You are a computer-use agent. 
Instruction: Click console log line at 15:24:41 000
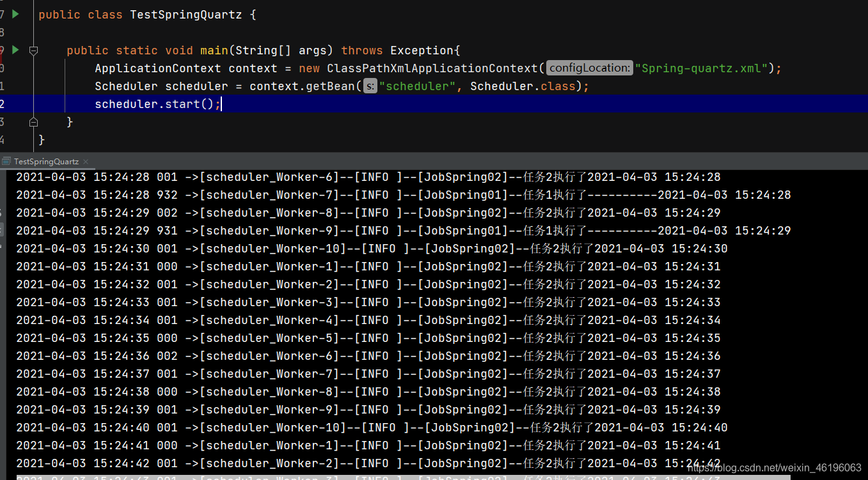click(368, 445)
